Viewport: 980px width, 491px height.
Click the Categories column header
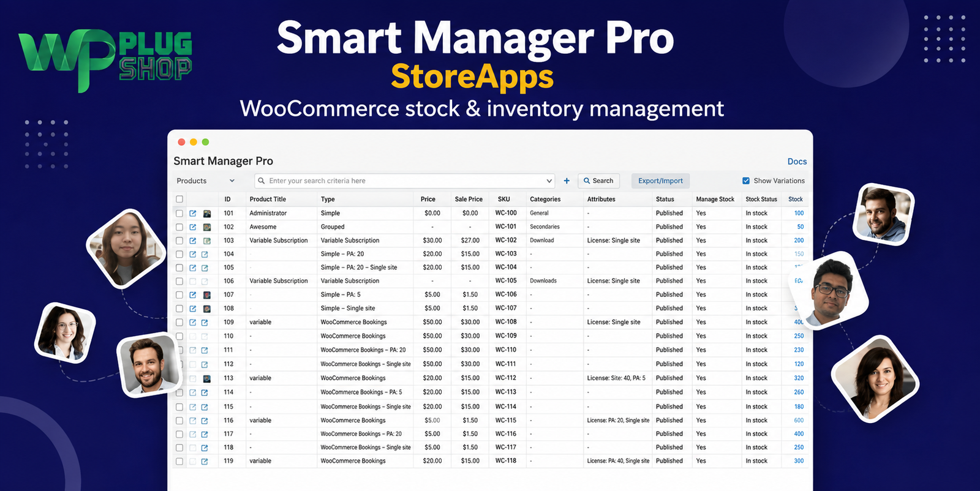(x=545, y=199)
